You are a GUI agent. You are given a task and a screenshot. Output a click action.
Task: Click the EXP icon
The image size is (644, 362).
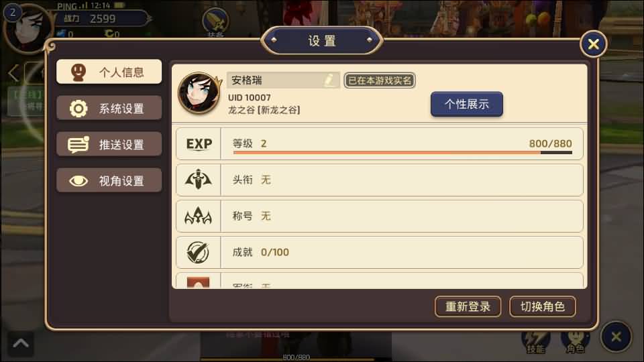[199, 143]
